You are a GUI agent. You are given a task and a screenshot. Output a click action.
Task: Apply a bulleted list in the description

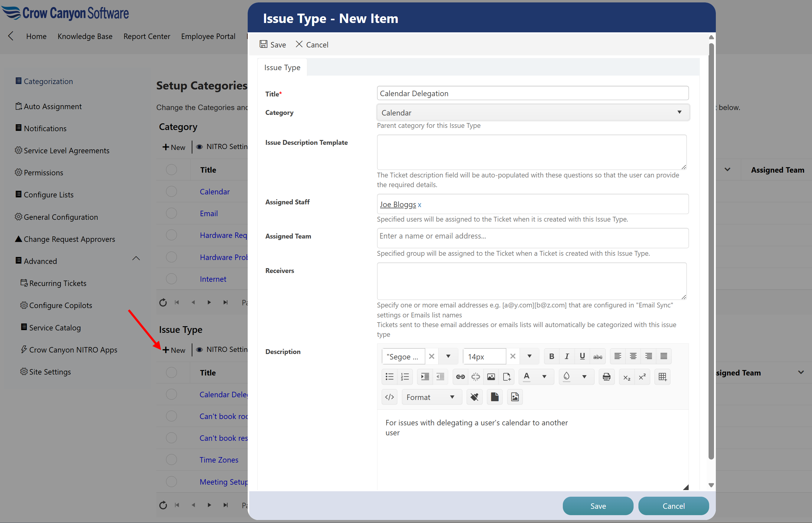[389, 377]
